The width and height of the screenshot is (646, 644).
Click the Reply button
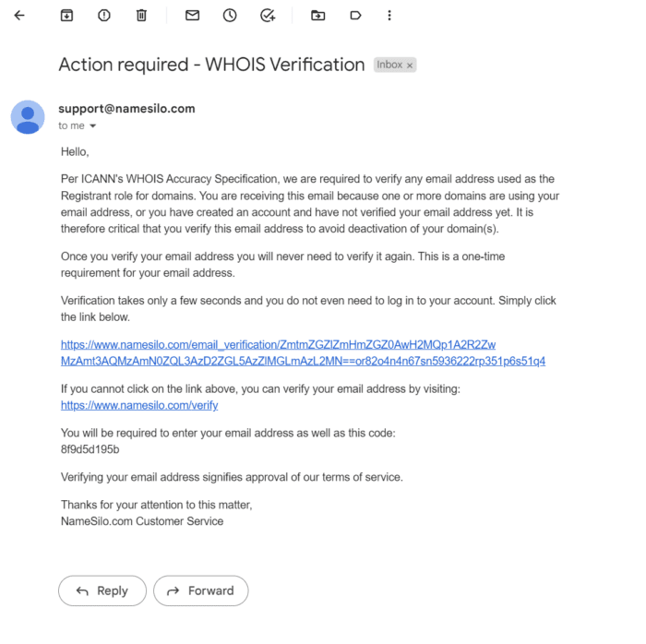pyautogui.click(x=102, y=590)
